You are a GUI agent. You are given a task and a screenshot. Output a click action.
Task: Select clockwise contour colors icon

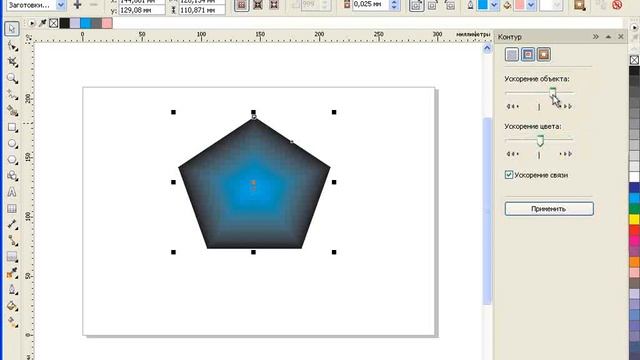[433, 5]
